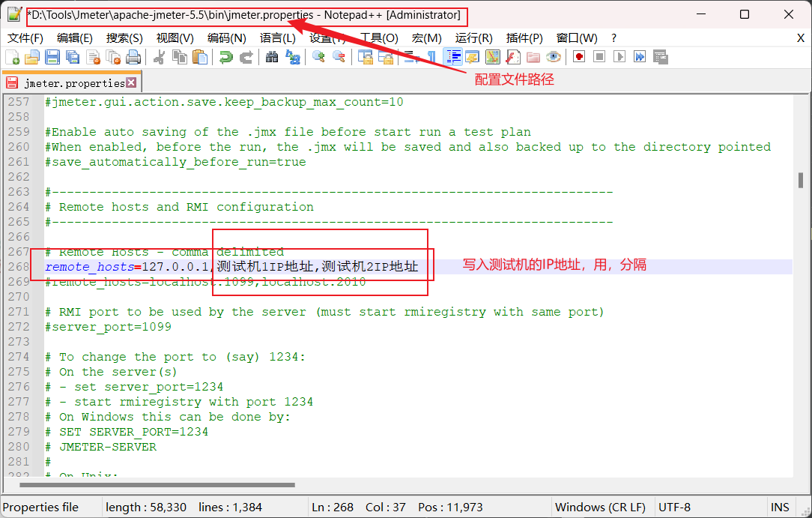The image size is (812, 518).
Task: Toggle the highlighted Indent Guide icon
Action: click(453, 57)
